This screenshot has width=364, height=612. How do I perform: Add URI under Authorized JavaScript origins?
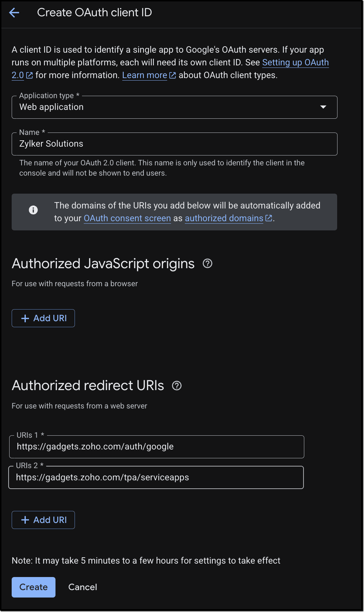tap(43, 318)
